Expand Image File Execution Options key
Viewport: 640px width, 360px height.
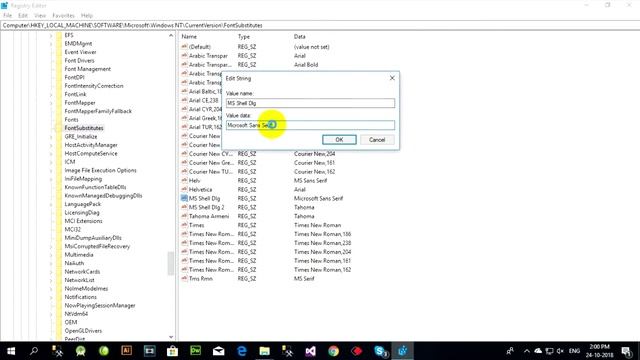(x=51, y=170)
